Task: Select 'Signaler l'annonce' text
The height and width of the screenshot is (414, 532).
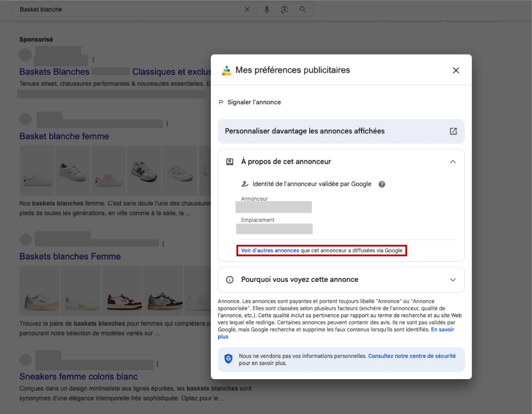Action: [254, 102]
